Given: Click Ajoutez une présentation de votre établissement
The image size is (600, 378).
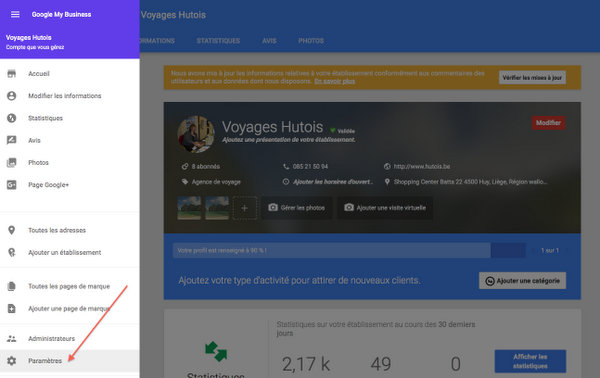Looking at the screenshot, I should click(289, 140).
